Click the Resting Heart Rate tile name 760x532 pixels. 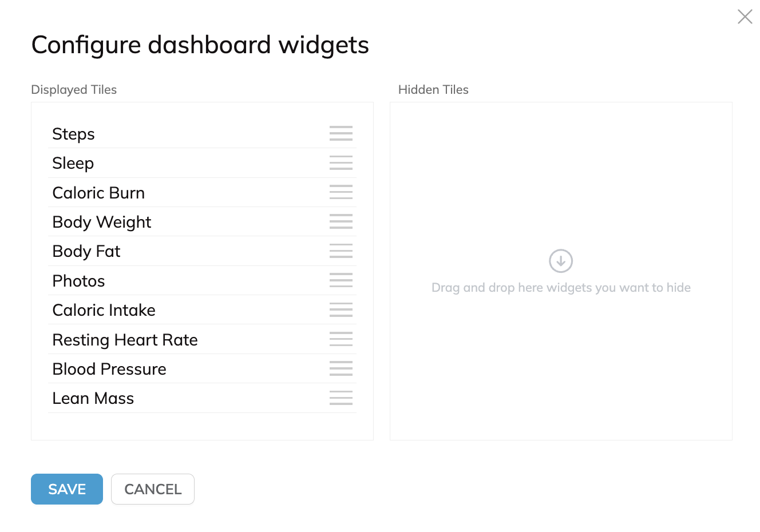(125, 340)
